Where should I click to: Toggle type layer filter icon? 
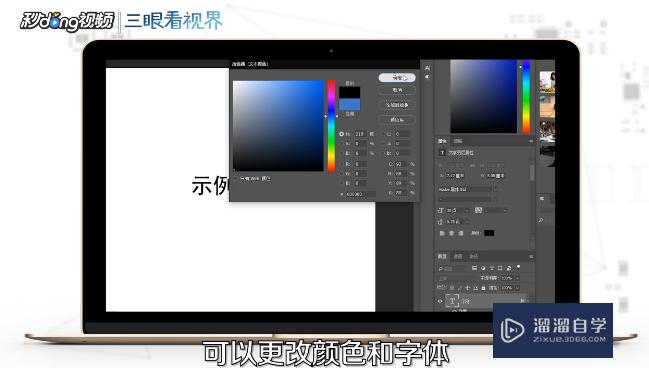point(492,268)
